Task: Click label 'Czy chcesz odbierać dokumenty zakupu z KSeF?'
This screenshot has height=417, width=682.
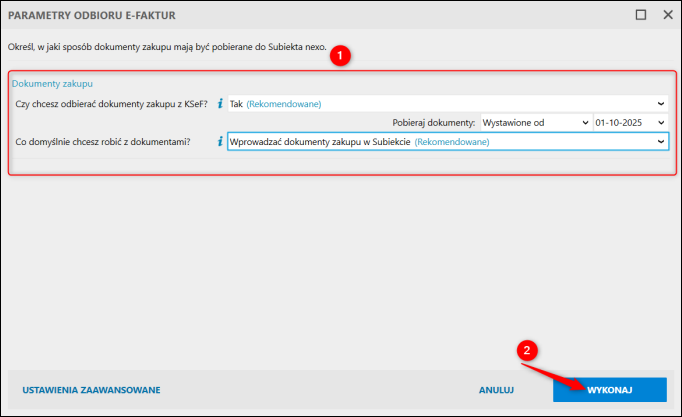Action: pos(111,104)
